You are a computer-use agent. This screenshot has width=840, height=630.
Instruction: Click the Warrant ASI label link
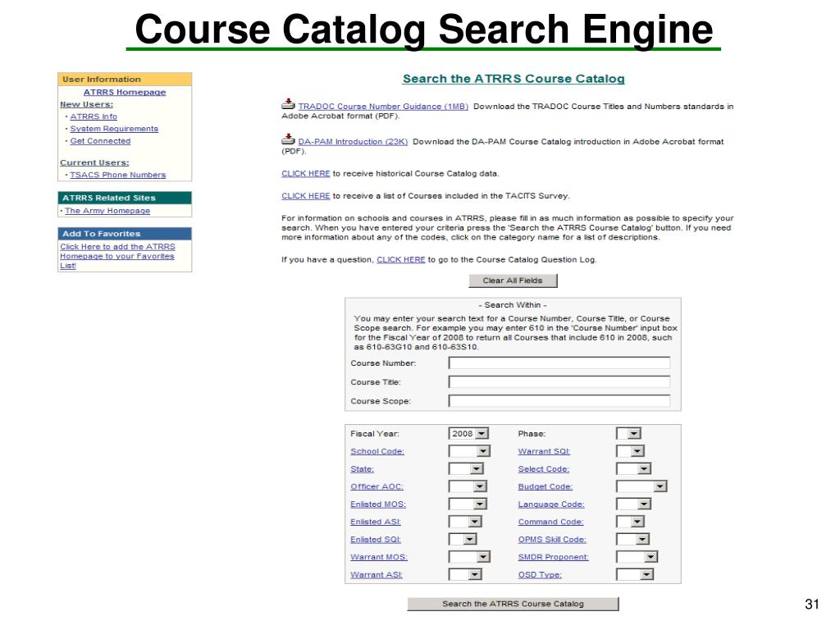tap(377, 575)
